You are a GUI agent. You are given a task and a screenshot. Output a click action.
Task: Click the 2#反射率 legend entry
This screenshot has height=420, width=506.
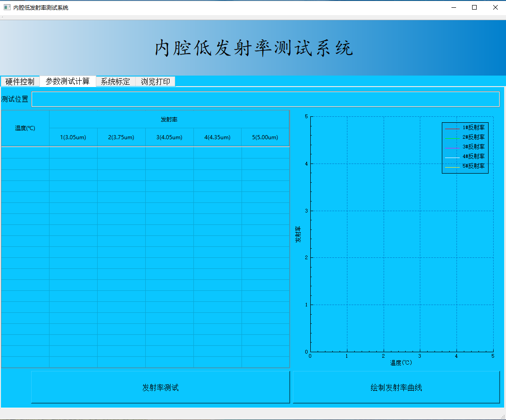click(x=465, y=137)
